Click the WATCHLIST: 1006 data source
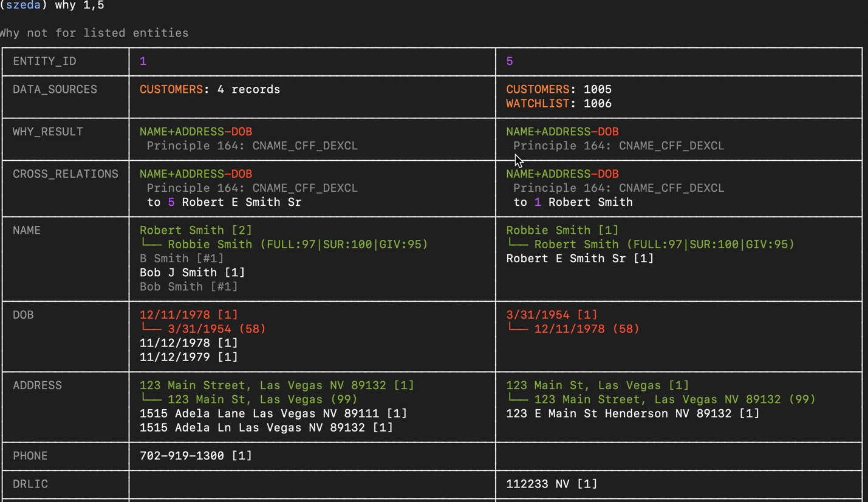 coord(558,104)
